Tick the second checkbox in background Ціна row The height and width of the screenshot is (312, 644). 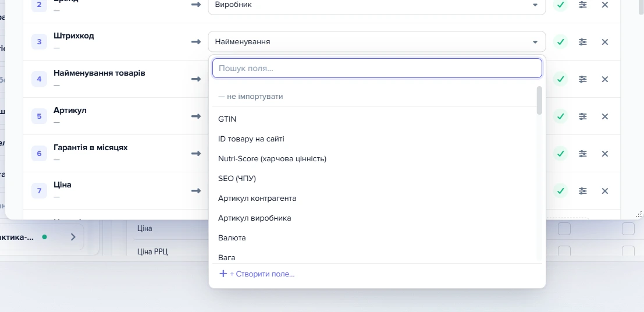point(628,229)
